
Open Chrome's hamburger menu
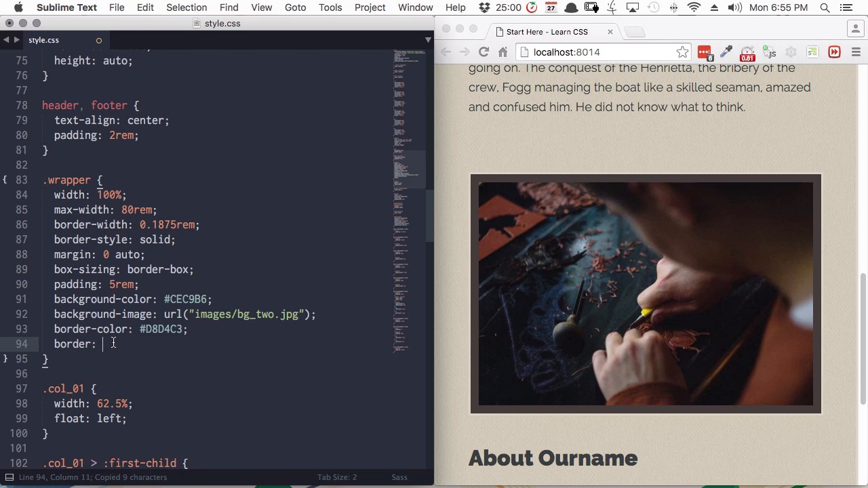856,52
